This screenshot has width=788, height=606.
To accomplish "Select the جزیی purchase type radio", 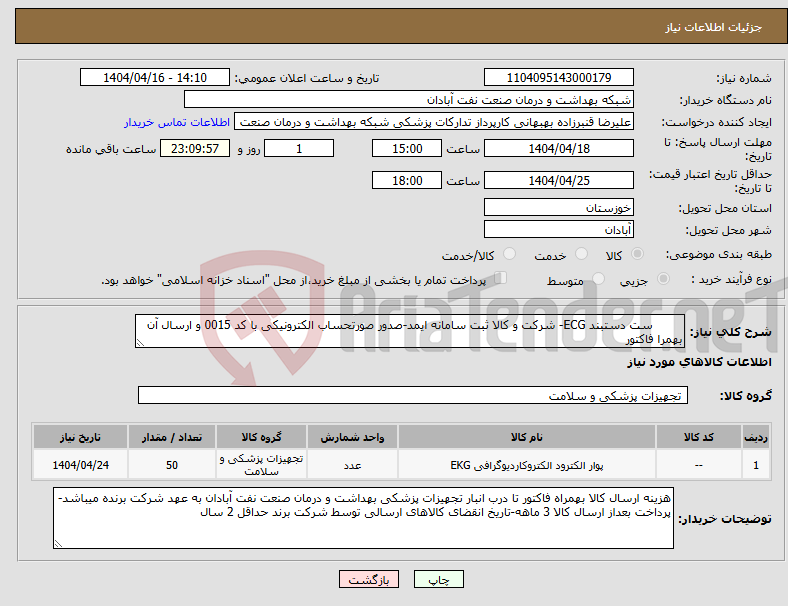I will [x=663, y=279].
